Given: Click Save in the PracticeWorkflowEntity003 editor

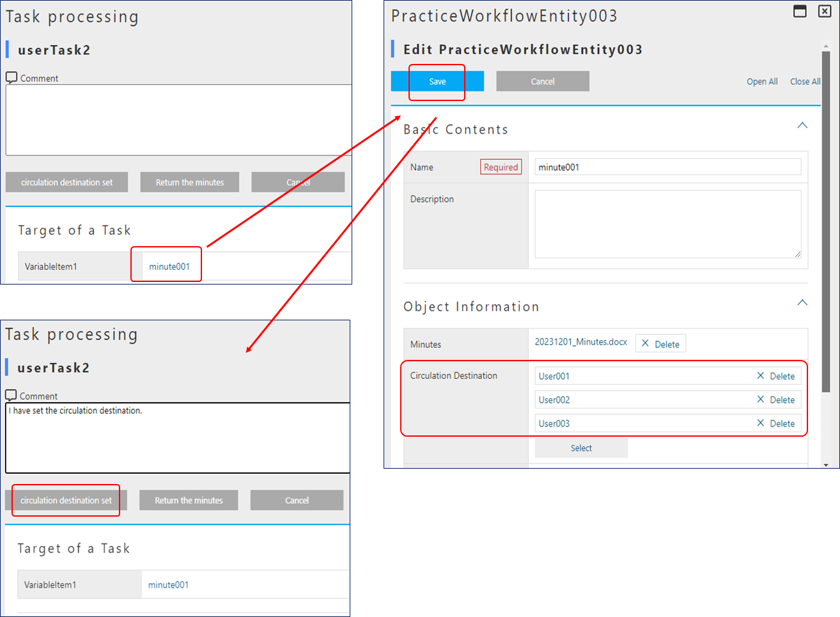Looking at the screenshot, I should [437, 81].
